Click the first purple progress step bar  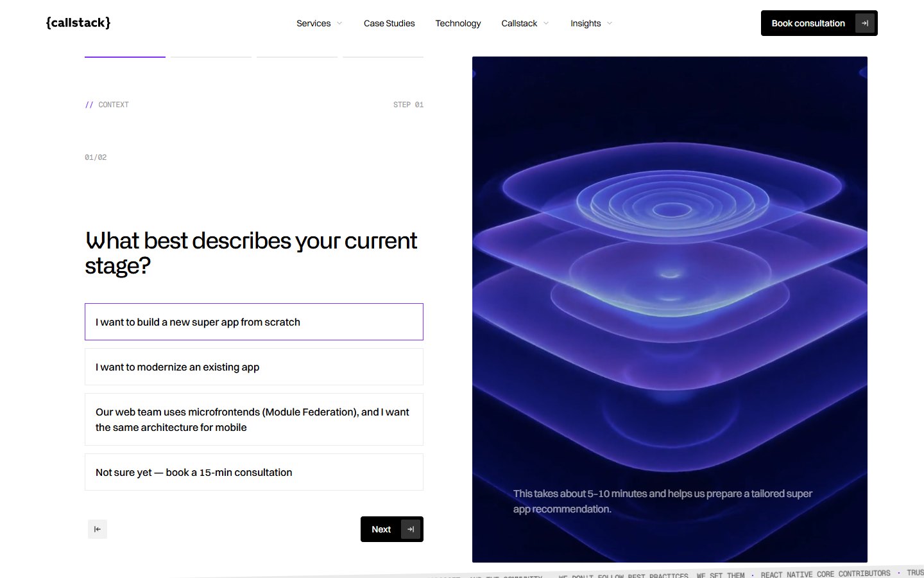(125, 57)
